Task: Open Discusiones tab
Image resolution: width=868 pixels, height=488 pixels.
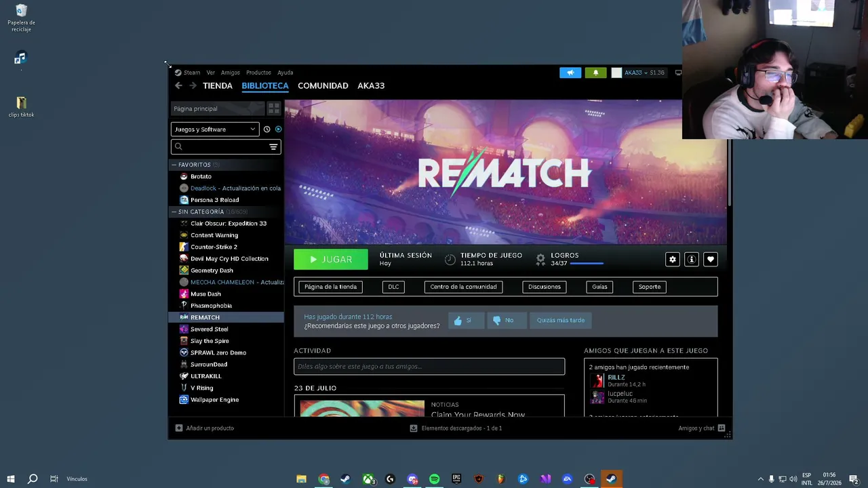Action: pyautogui.click(x=545, y=287)
